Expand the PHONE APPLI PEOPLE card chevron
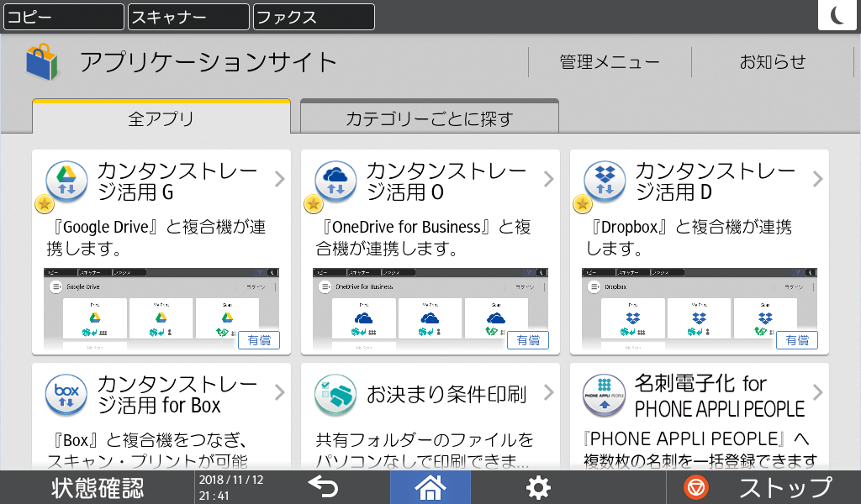The image size is (861, 504). coord(816,392)
